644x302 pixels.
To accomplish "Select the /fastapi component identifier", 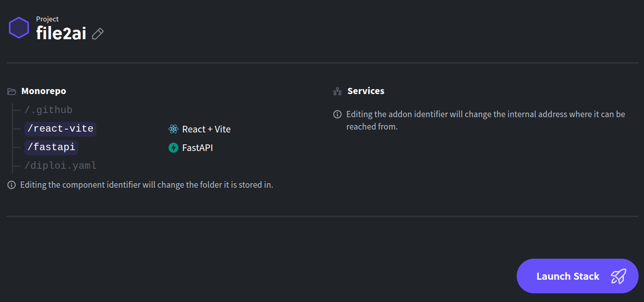I will coord(51,147).
